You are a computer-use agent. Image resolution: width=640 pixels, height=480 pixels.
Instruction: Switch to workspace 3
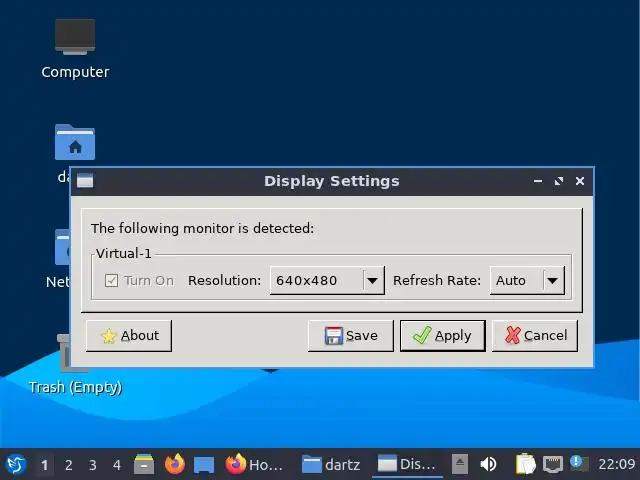(93, 464)
